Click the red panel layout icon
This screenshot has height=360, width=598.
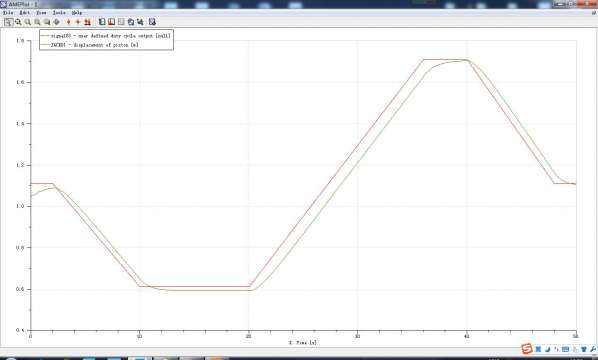point(111,22)
